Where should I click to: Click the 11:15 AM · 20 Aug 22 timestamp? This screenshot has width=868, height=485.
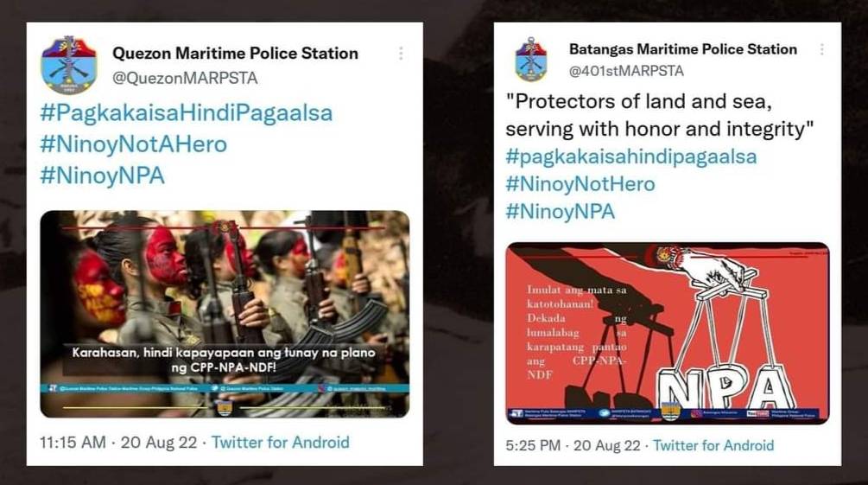pos(118,443)
